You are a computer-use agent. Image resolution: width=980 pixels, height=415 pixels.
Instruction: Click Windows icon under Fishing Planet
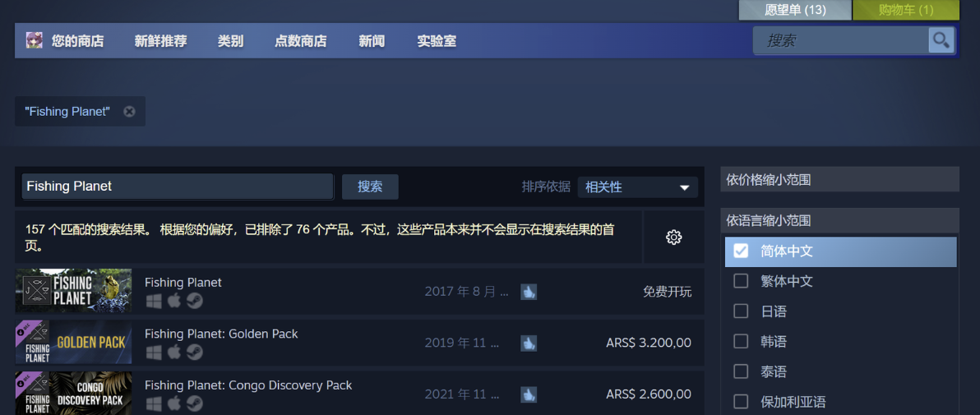pos(154,302)
